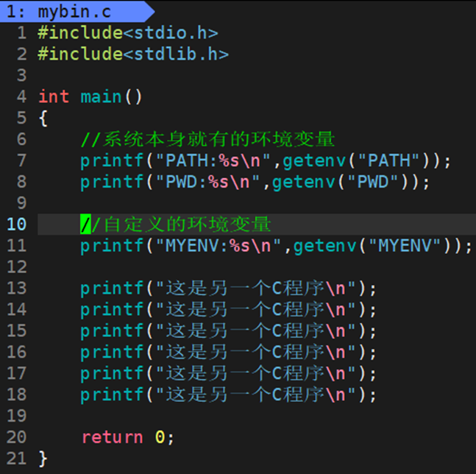Image resolution: width=476 pixels, height=474 pixels.
Task: Click line number 9 in the gutter
Action: (x=22, y=203)
